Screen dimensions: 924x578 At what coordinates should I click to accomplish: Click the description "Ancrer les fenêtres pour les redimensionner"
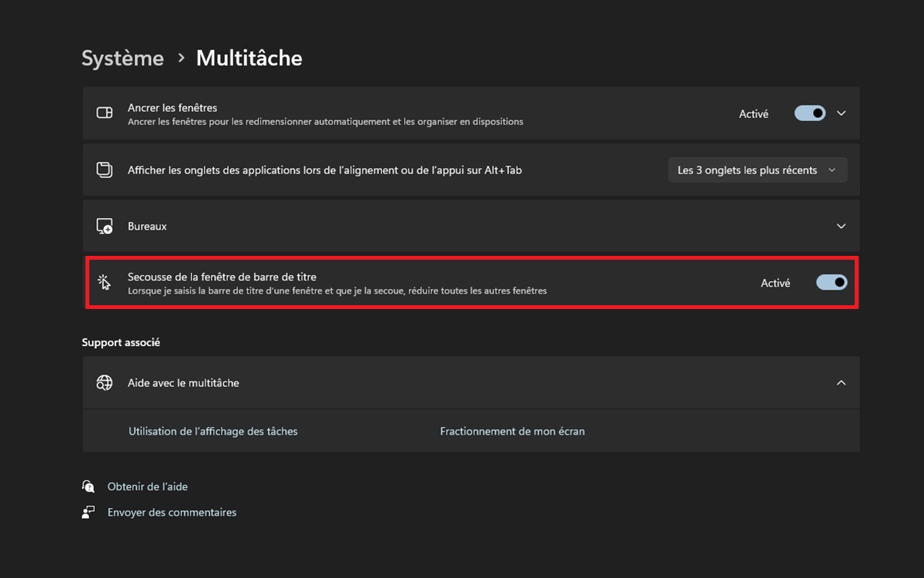coord(326,122)
